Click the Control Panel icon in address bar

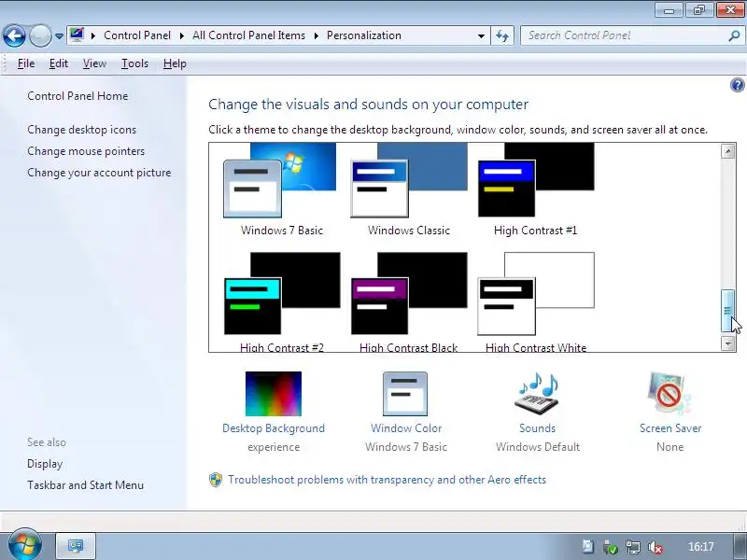[x=77, y=35]
